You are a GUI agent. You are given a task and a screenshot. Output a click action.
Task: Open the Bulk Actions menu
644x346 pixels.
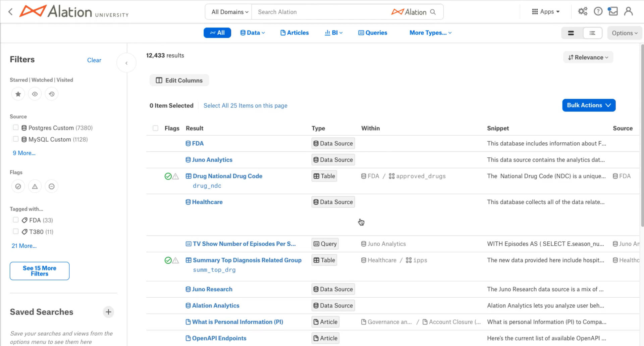click(x=589, y=105)
